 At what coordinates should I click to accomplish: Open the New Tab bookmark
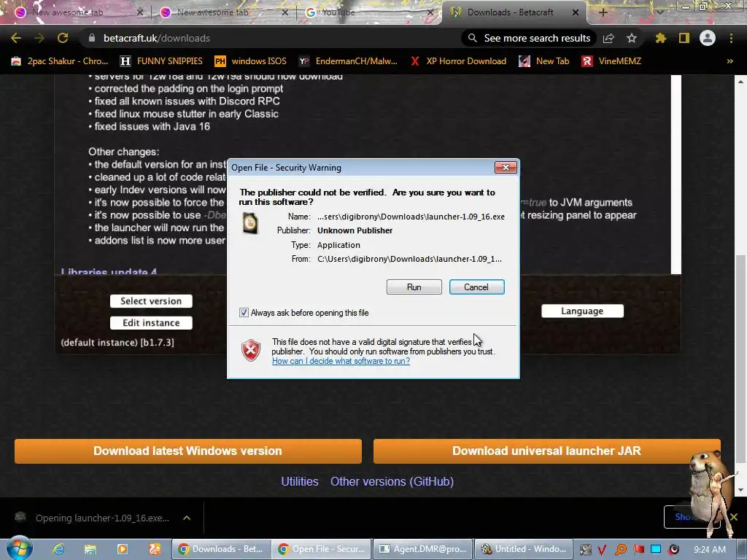click(x=544, y=61)
